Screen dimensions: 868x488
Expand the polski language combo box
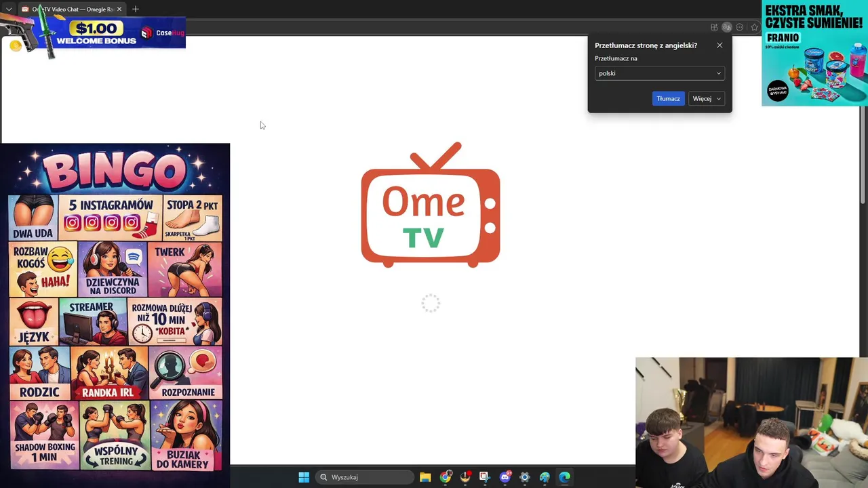(x=659, y=73)
